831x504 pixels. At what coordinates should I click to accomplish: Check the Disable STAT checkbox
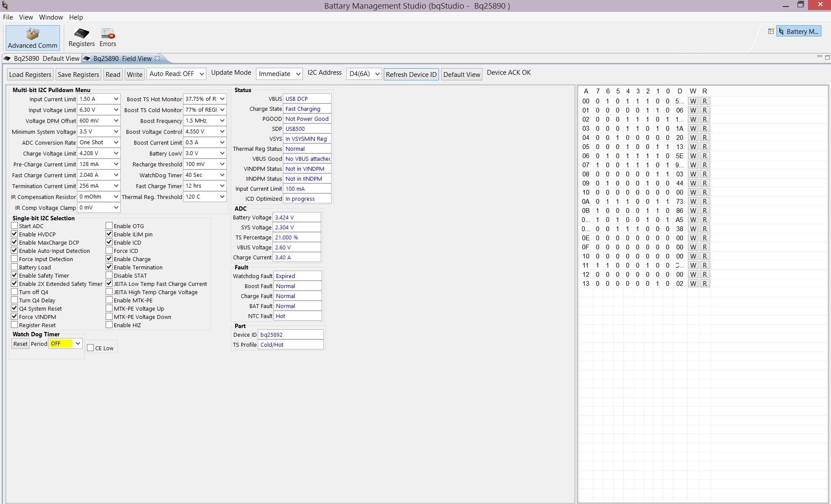(109, 275)
